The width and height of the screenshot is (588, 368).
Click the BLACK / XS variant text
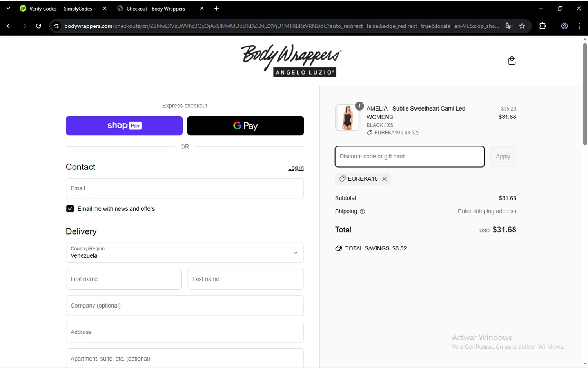point(380,125)
